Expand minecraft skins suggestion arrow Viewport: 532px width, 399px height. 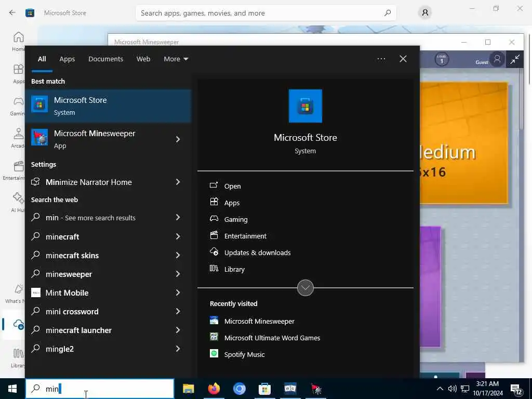pyautogui.click(x=178, y=255)
